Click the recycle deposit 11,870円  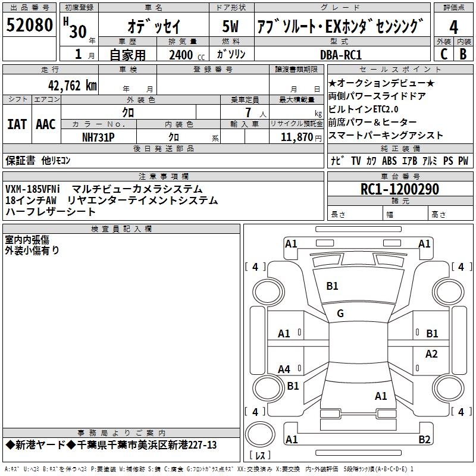tap(301, 137)
